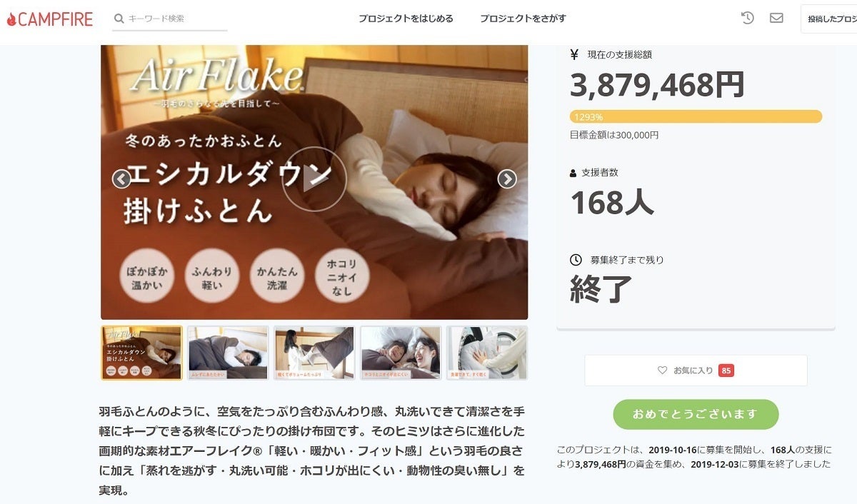Screen dimensions: 857x504
Task: Advance to next slide arrow
Action: (507, 179)
